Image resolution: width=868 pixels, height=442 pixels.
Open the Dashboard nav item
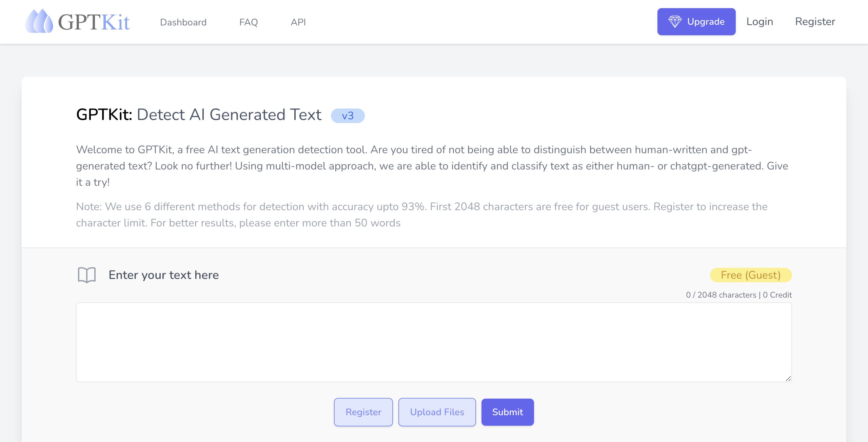[x=183, y=22]
